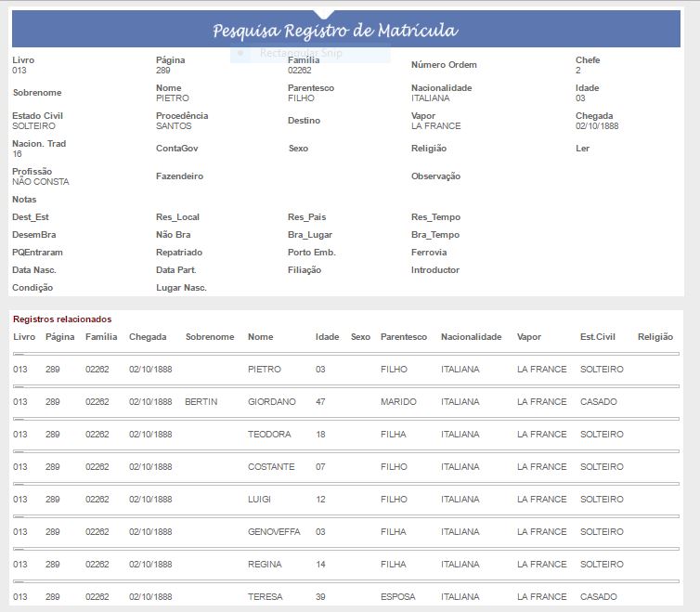The height and width of the screenshot is (612, 700).
Task: Click the BERTIN surname cell
Action: pyautogui.click(x=201, y=402)
